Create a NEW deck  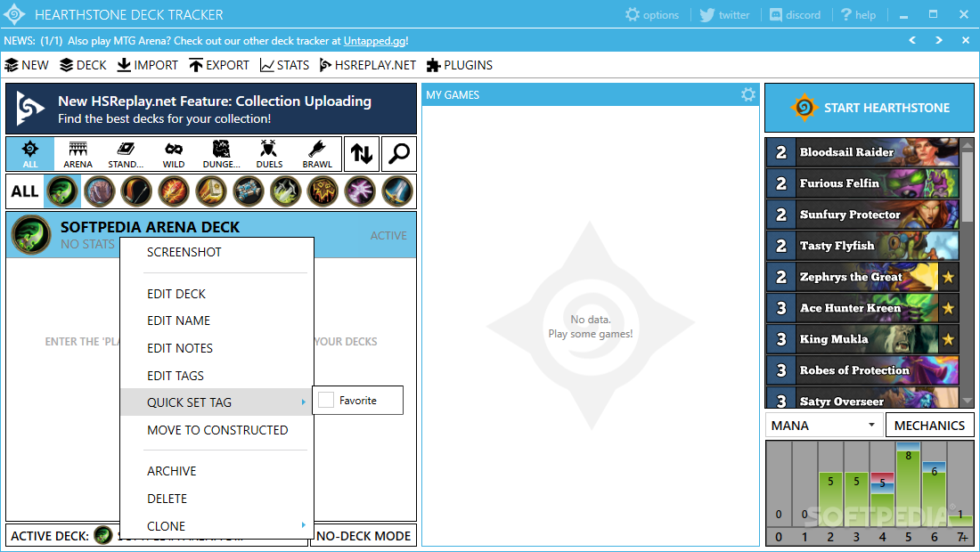(26, 65)
